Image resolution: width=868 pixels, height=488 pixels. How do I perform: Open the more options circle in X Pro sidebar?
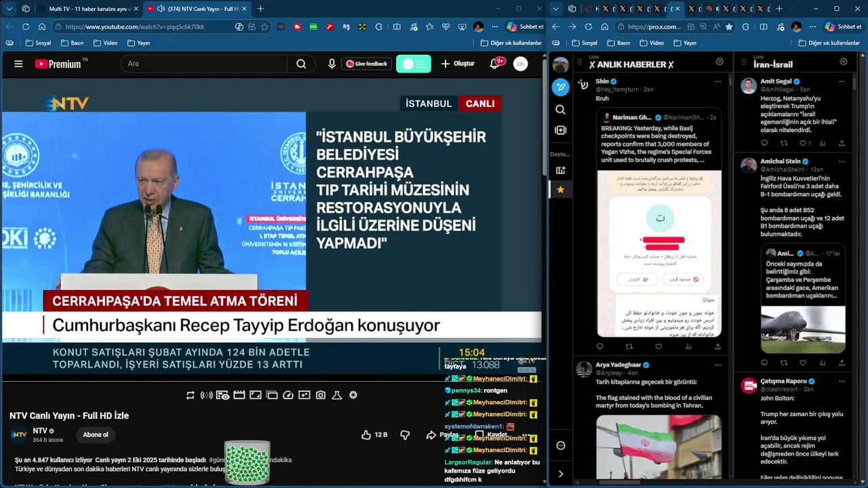click(x=560, y=445)
